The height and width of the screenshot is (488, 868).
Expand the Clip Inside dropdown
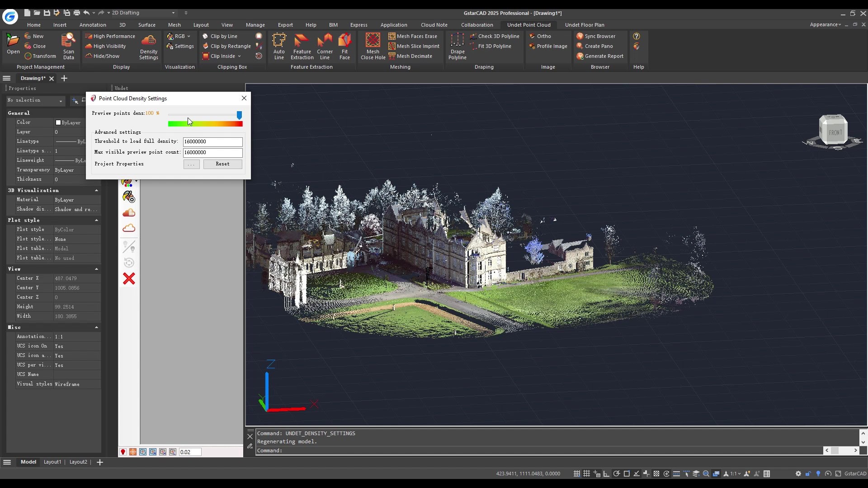tap(239, 56)
